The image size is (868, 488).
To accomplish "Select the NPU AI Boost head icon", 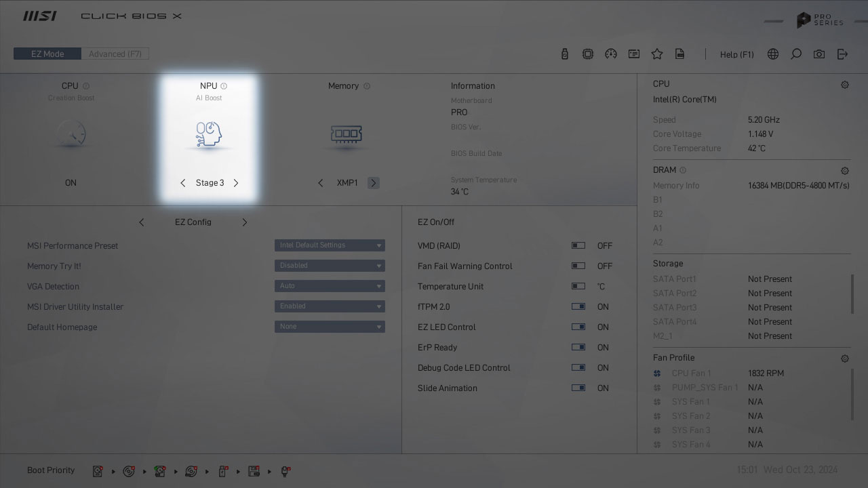I will 209,134.
